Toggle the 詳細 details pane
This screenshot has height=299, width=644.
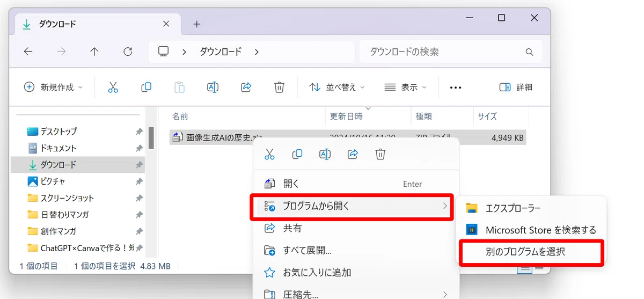pyautogui.click(x=515, y=87)
